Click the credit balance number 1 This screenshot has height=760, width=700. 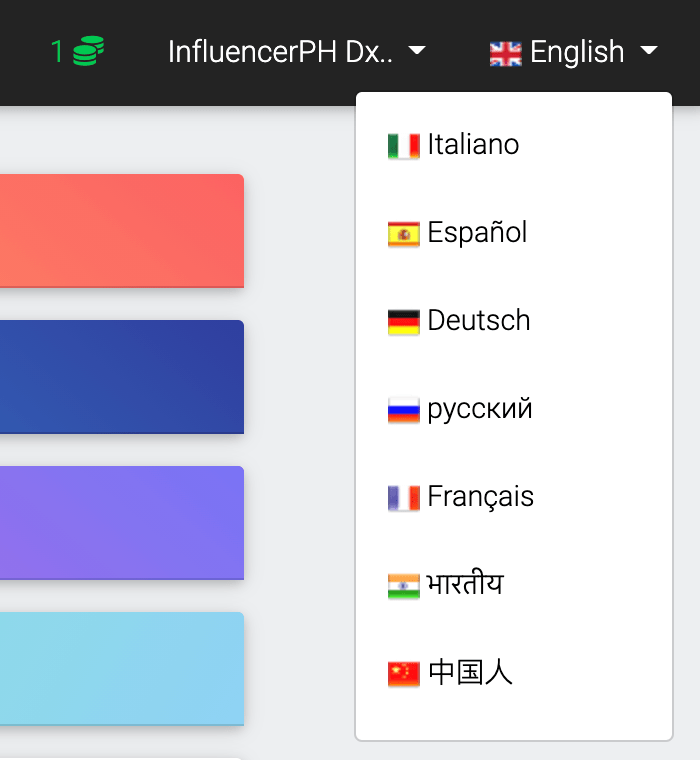point(57,52)
